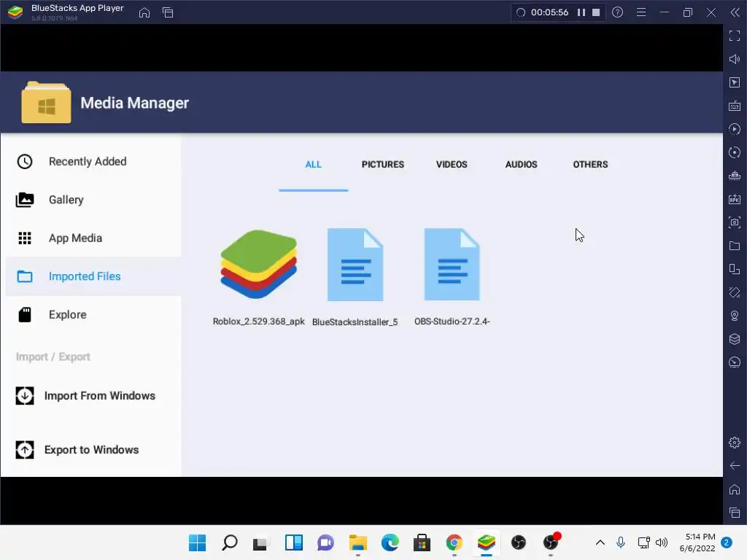
Task: Collapse the BlueStacks side toolbar
Action: pos(735,12)
